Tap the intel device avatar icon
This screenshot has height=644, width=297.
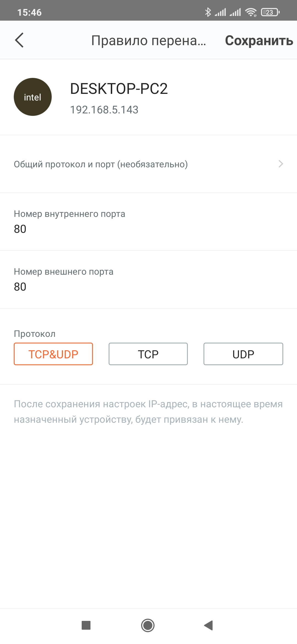pyautogui.click(x=33, y=97)
